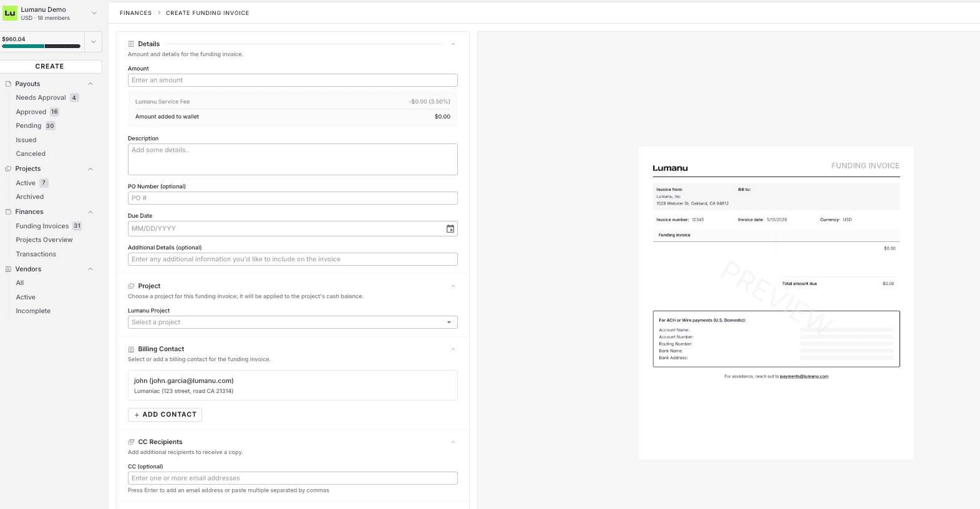Open the Select a project dropdown
Image resolution: width=980 pixels, height=509 pixels.
coord(293,322)
